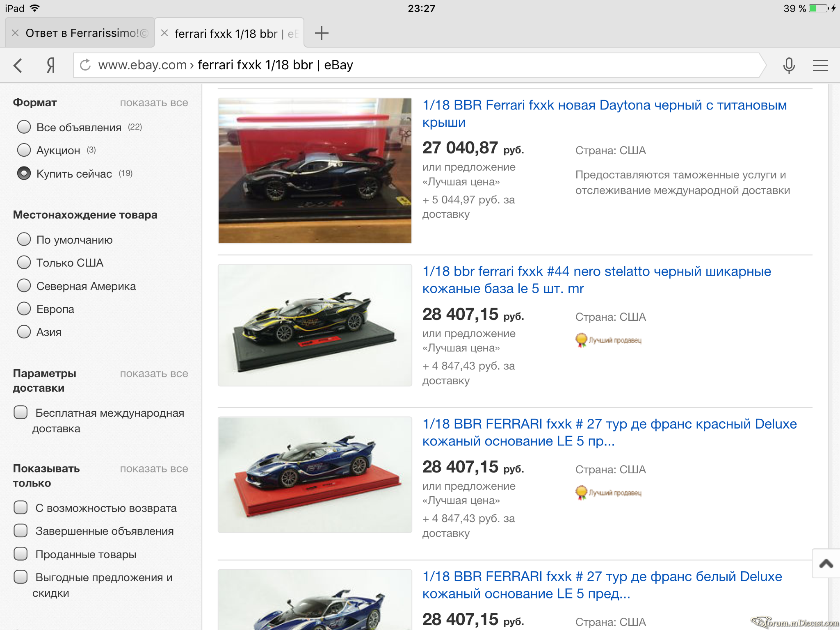The width and height of the screenshot is (840, 630).
Task: Choose 'По умолчанию' item location
Action: coord(24,240)
